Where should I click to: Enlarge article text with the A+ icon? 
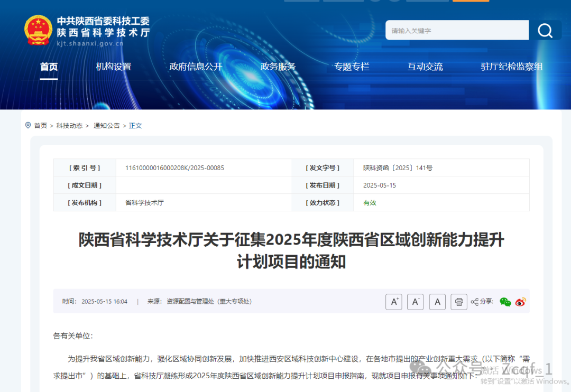[x=393, y=302]
